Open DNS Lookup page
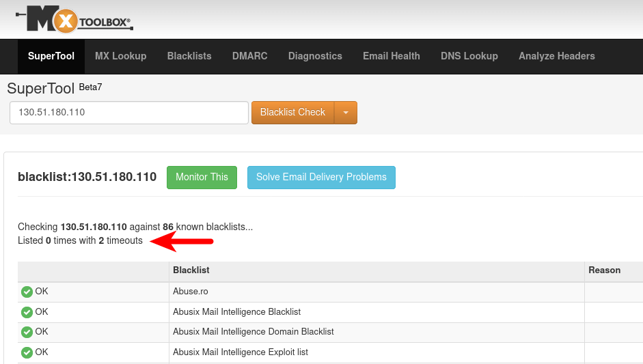Viewport: 643px width, 364px height. click(469, 56)
